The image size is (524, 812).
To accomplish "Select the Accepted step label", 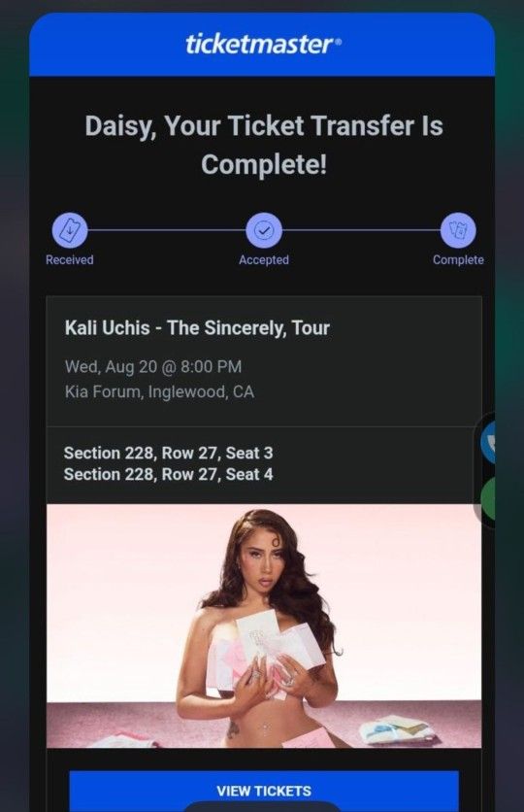I will pos(264,260).
